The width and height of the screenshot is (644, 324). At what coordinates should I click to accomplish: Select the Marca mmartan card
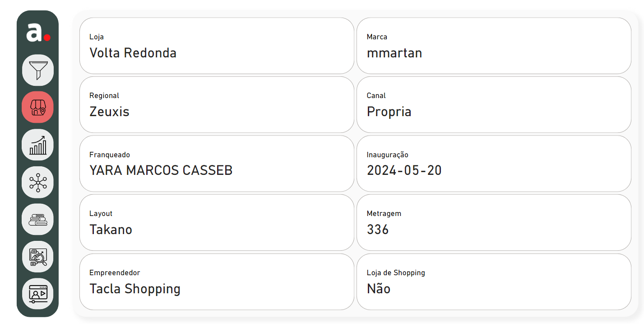coord(494,46)
